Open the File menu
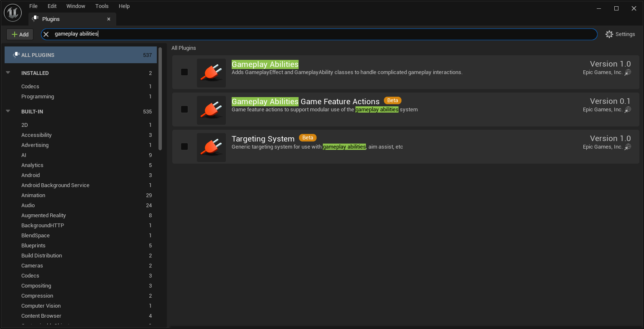644x329 pixels. point(33,6)
